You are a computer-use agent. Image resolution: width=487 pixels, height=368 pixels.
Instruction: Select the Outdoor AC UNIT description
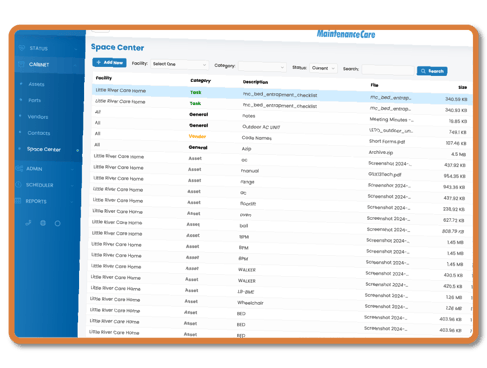261,127
